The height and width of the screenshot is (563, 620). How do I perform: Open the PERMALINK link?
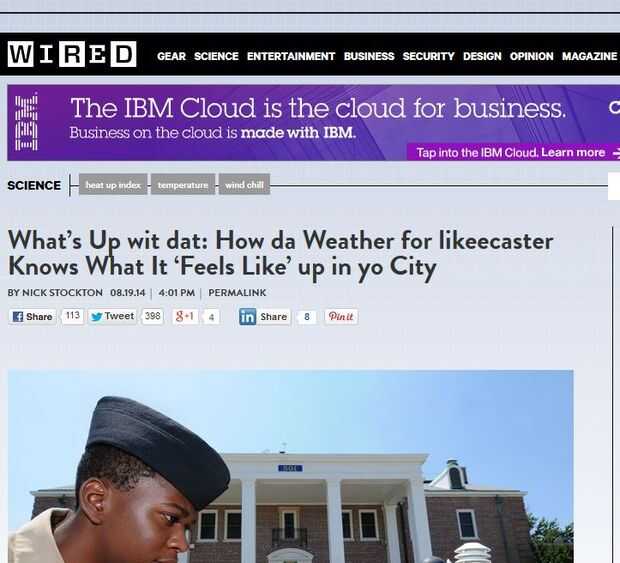(237, 293)
